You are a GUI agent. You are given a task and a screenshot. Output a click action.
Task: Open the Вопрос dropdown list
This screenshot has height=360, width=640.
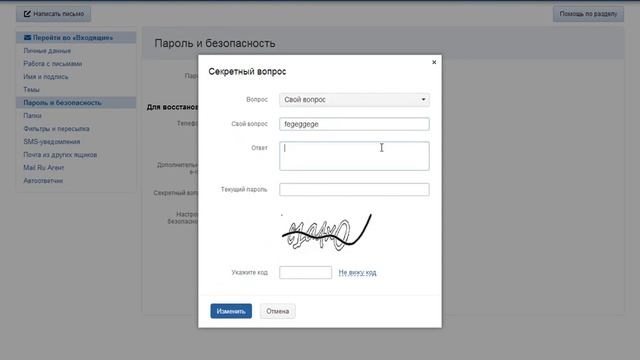tap(354, 100)
